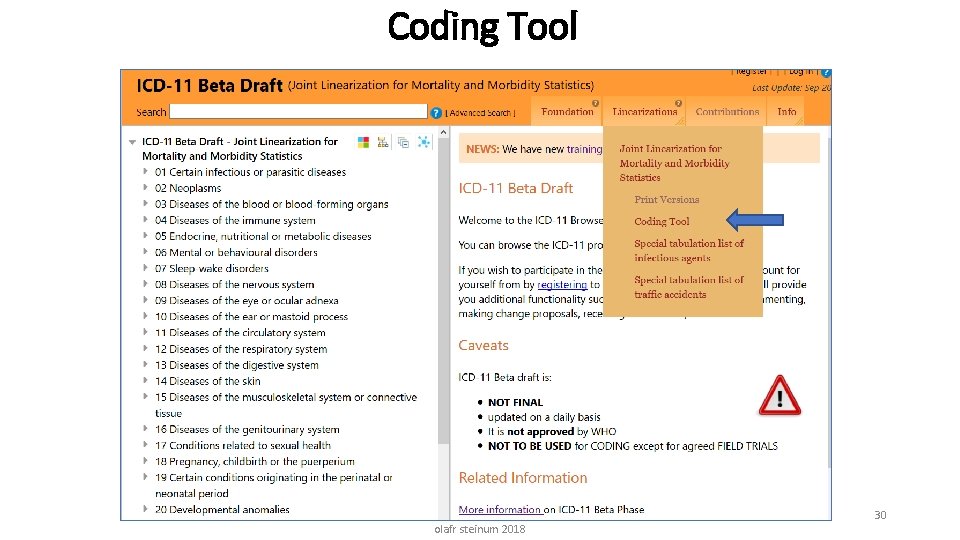Screen dimensions: 960x540
Task: Expand 09 Diseases of the eye chapter
Action: click(145, 299)
